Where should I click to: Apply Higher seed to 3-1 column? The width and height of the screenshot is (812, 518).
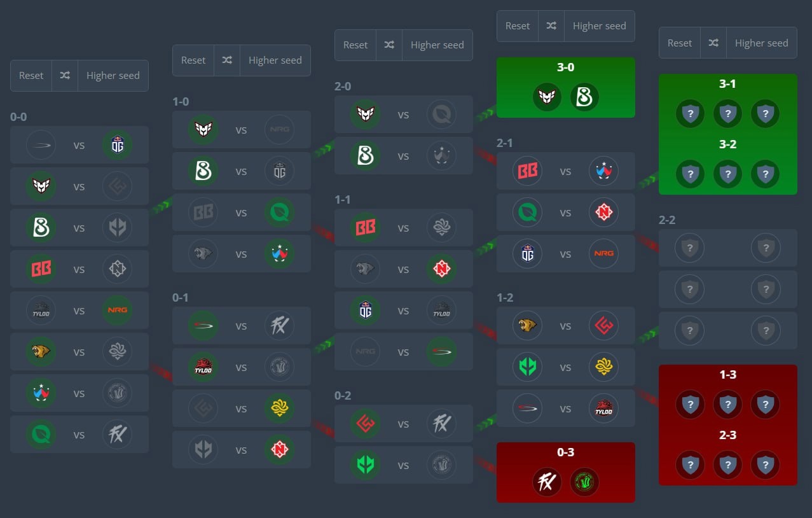click(762, 43)
